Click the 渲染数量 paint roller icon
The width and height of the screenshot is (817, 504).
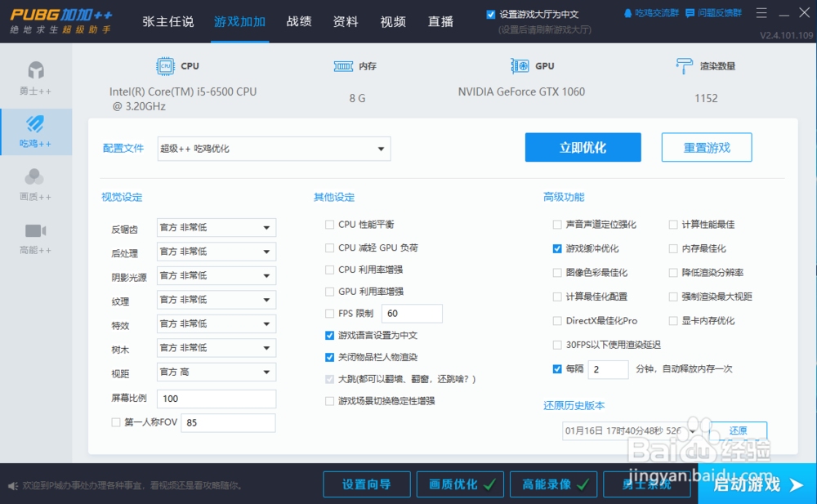[684, 65]
